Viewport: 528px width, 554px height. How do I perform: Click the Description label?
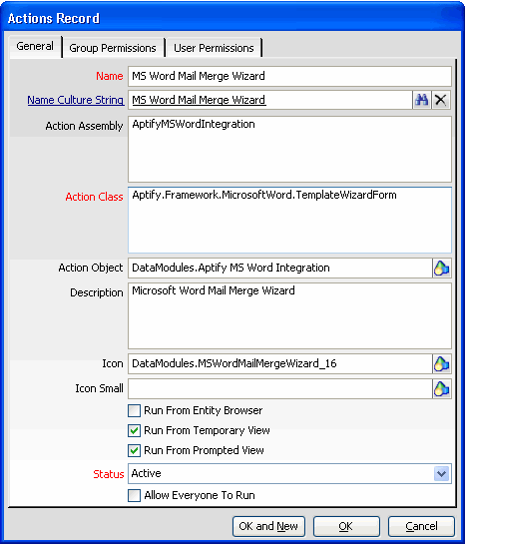(96, 293)
